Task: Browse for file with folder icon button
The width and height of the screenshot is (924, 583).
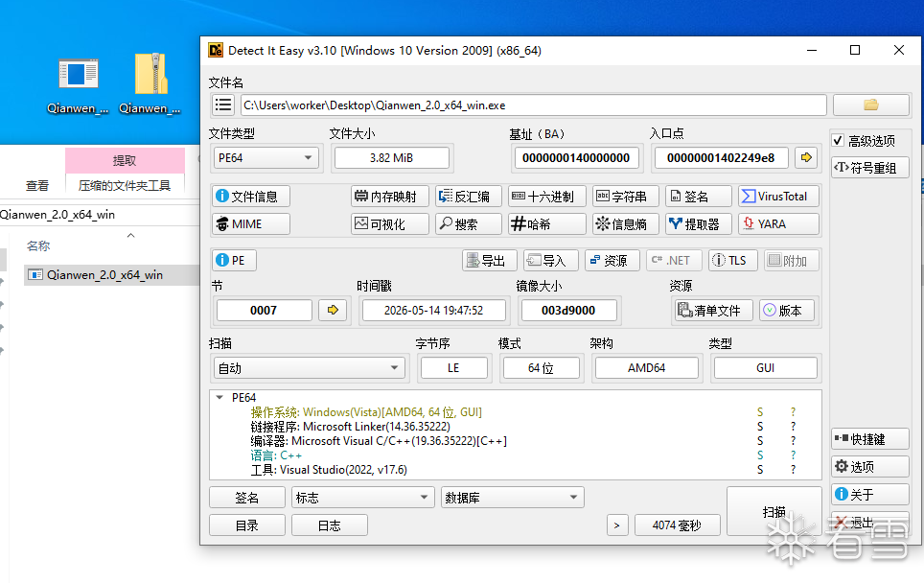Action: (x=871, y=105)
